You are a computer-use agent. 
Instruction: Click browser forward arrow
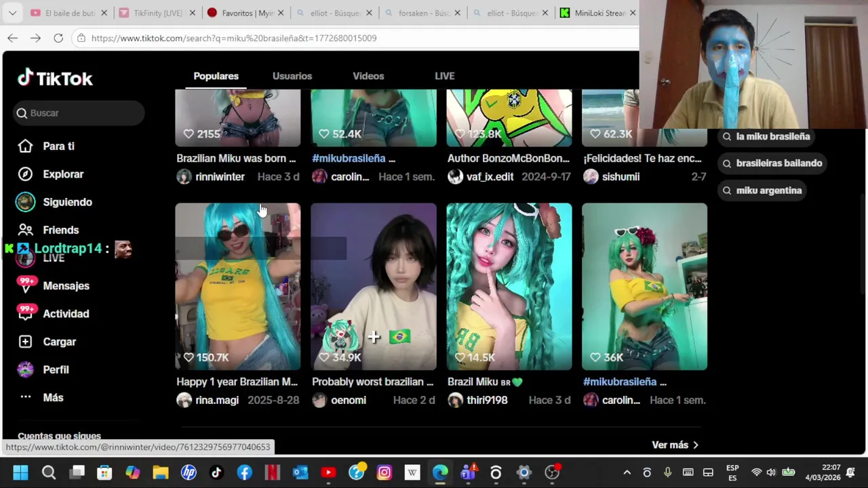point(35,38)
